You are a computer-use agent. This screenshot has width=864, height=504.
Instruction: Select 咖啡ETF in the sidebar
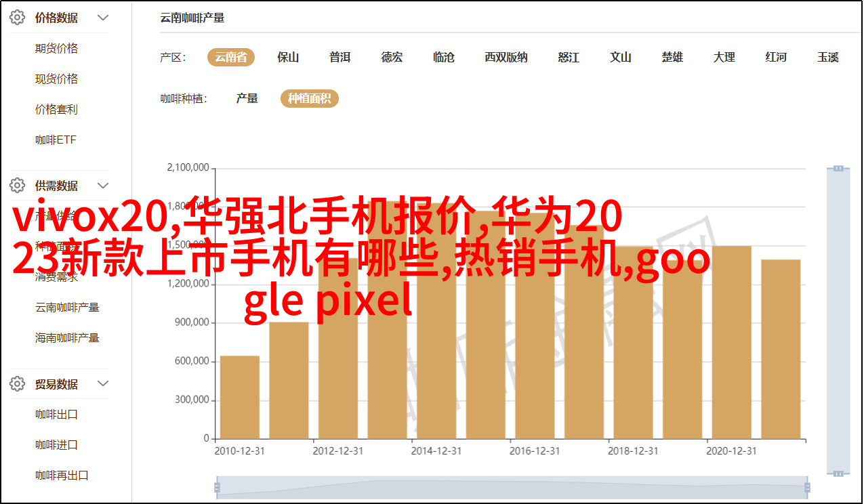pyautogui.click(x=56, y=140)
